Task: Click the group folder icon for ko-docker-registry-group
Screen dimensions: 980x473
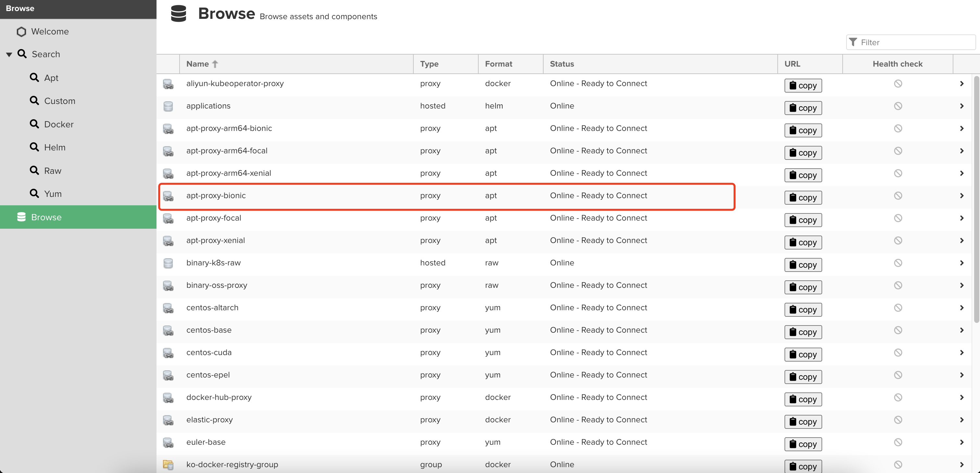Action: (x=168, y=465)
